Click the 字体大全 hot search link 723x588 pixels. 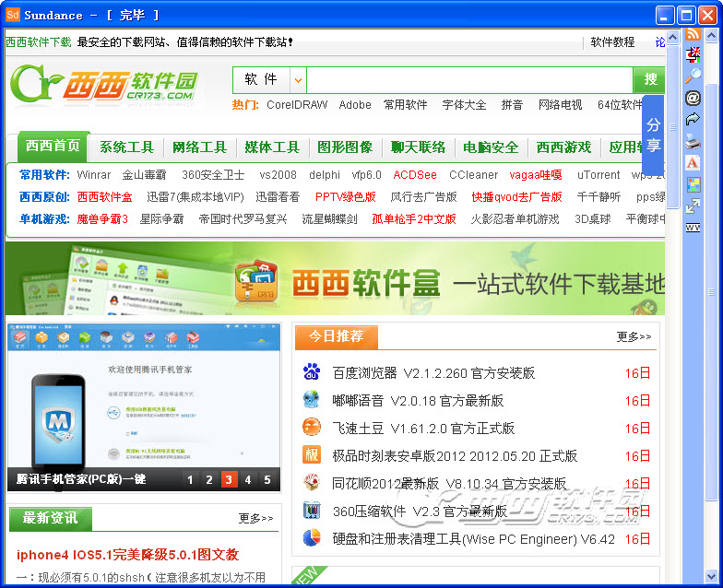pos(465,105)
